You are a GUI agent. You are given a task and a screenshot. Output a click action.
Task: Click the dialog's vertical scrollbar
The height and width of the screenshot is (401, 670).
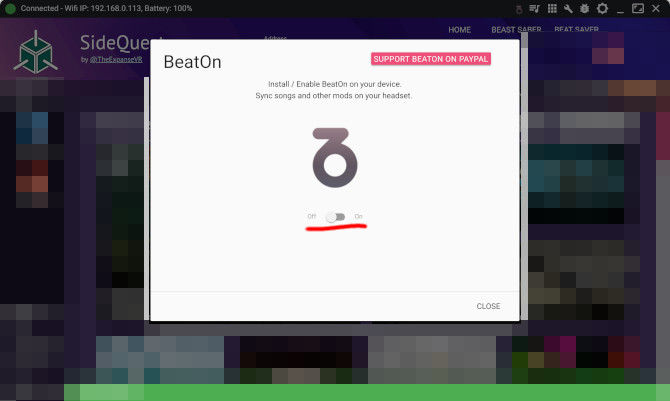coord(524,176)
